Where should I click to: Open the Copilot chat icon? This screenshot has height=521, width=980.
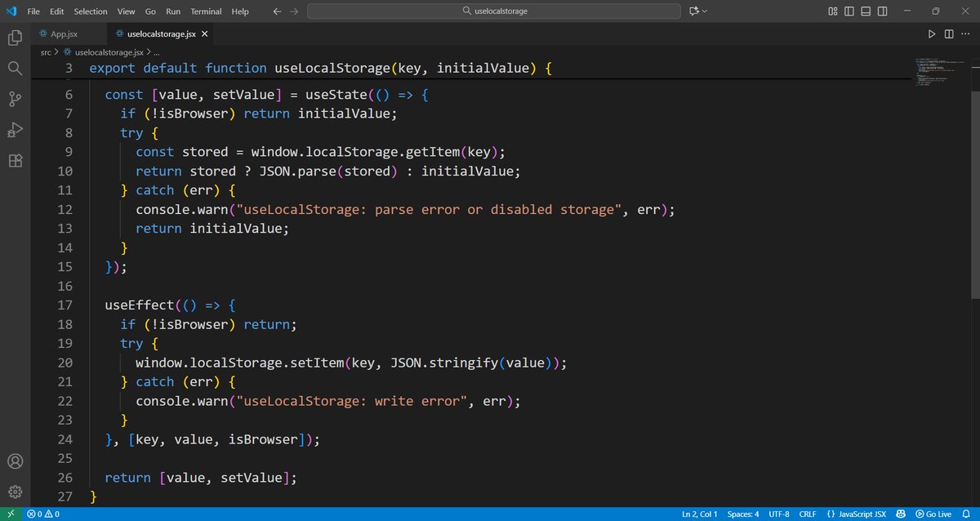click(x=694, y=11)
